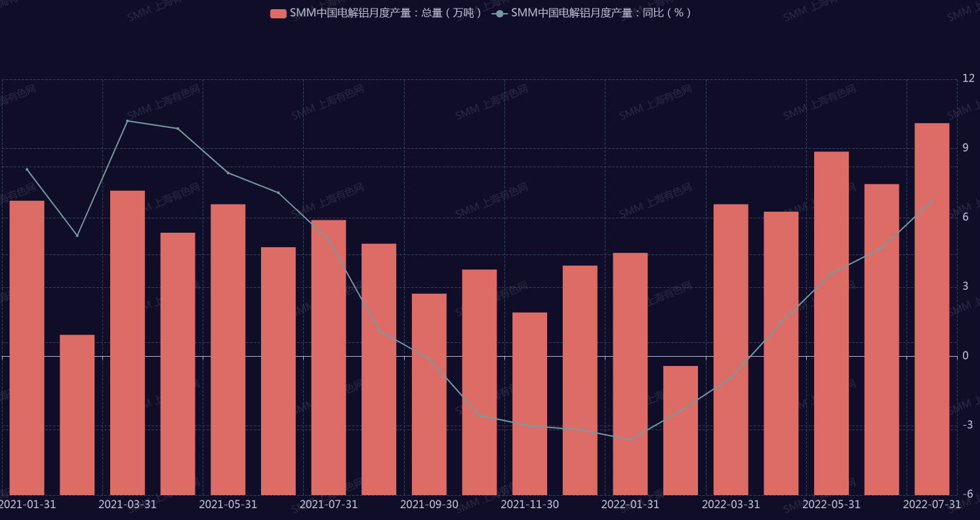Select the bar for August 2021

[x=379, y=369]
